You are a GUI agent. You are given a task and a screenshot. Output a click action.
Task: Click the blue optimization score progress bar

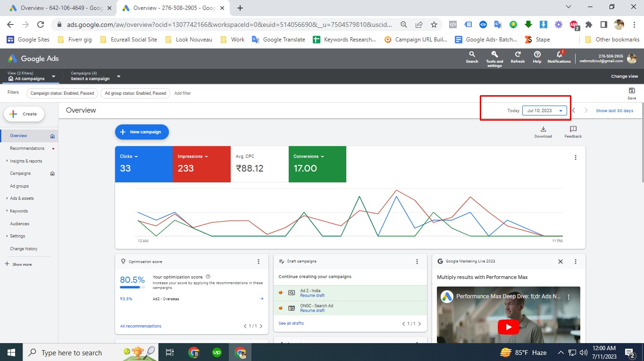(133, 287)
